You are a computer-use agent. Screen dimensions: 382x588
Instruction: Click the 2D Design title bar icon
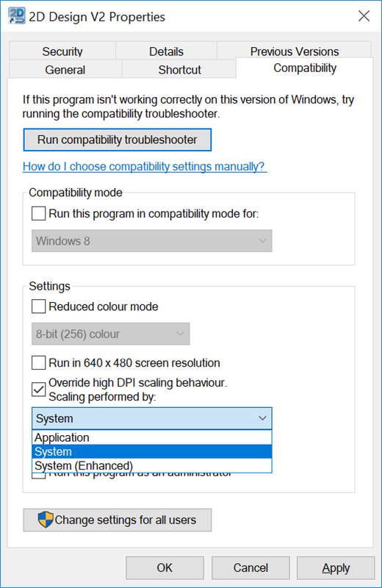(x=16, y=16)
